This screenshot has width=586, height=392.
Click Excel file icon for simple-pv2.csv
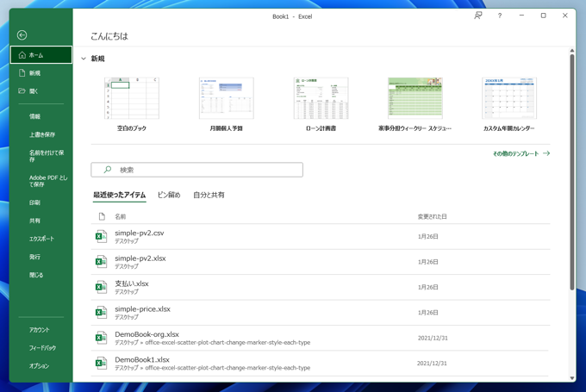pos(101,237)
